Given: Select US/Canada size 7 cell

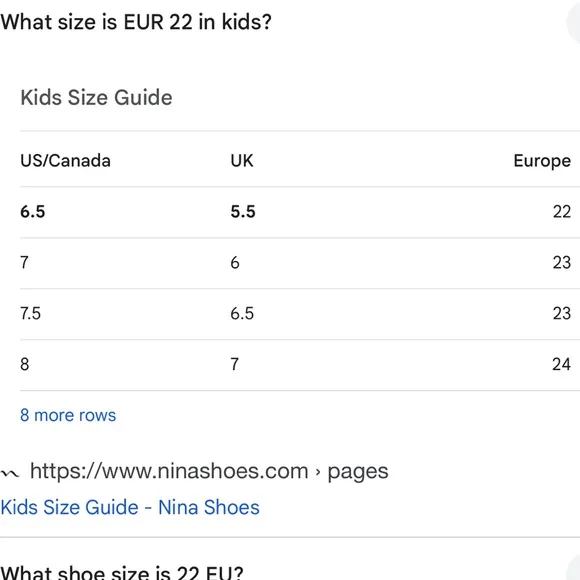Looking at the screenshot, I should click(24, 262).
